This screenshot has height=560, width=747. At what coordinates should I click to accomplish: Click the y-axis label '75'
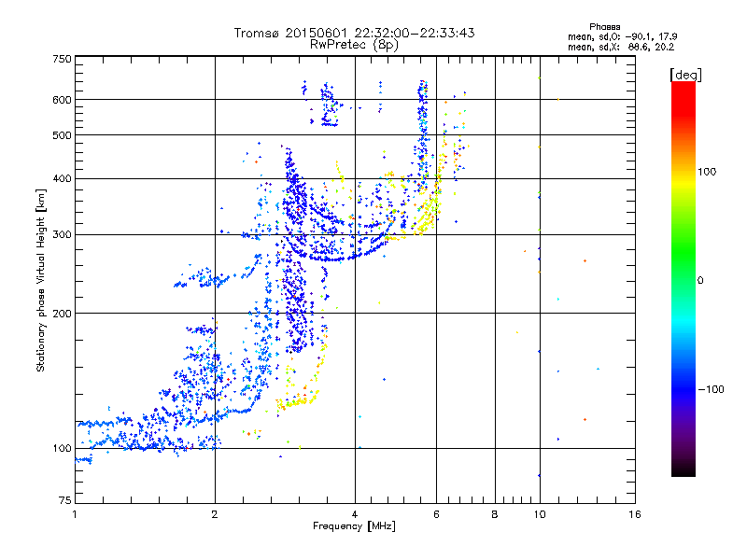[65, 500]
